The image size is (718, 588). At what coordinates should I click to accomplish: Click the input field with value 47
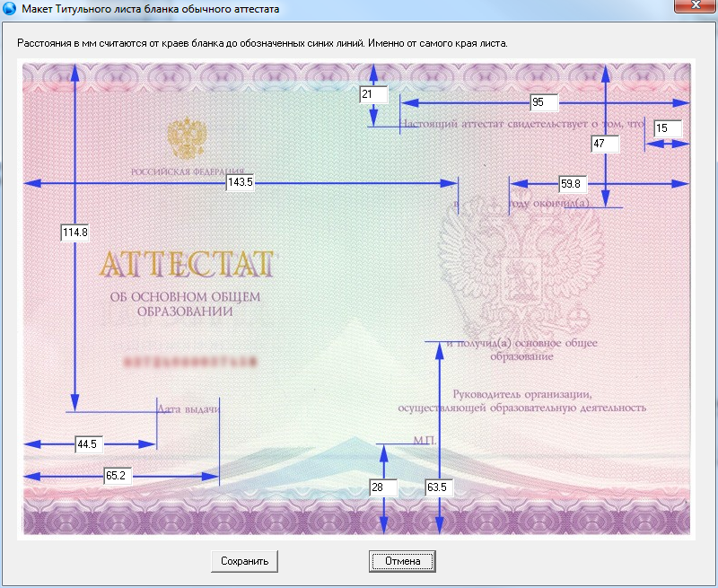tap(605, 144)
